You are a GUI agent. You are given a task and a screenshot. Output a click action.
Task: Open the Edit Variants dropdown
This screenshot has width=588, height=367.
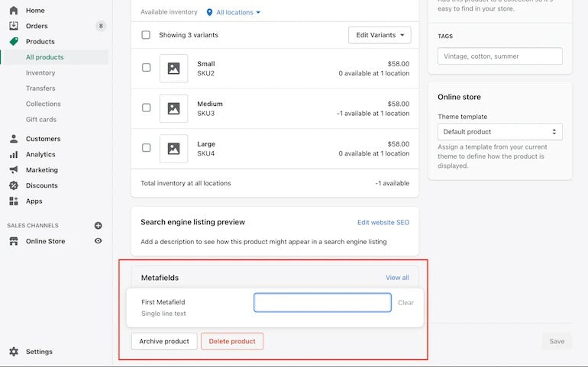coord(380,35)
